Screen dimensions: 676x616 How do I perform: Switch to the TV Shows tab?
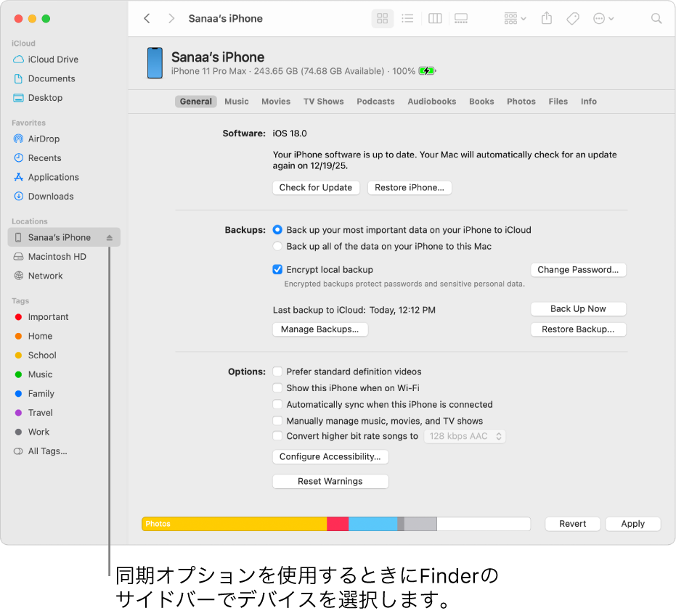(323, 102)
